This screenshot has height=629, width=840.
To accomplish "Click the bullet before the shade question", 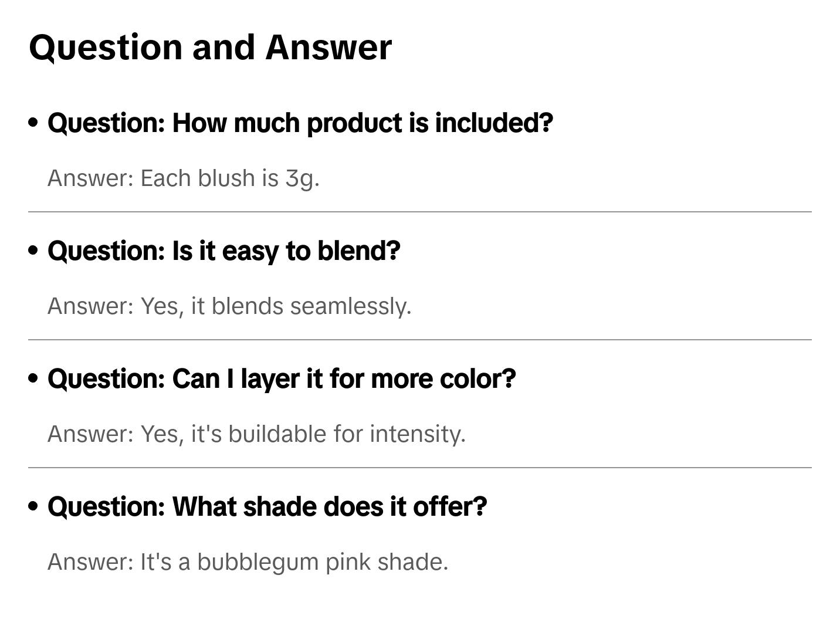I will click(x=33, y=506).
